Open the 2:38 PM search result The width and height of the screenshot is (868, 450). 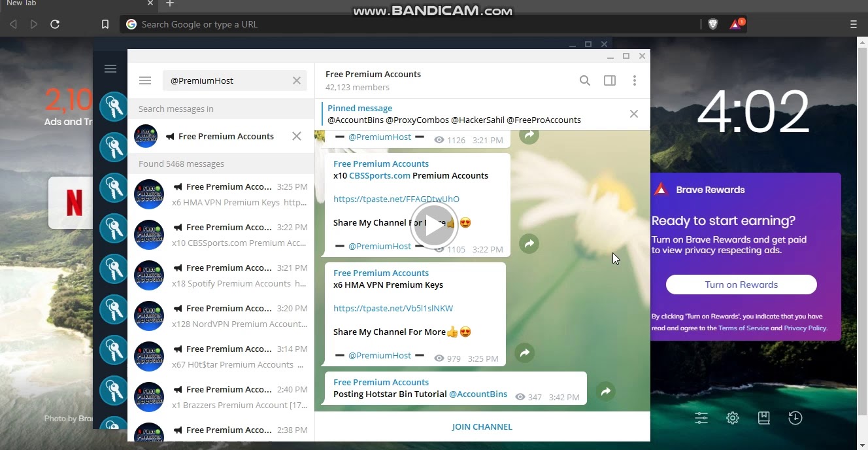coord(221,430)
